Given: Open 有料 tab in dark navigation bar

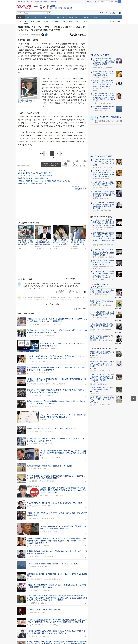Looking at the screenshot, I should coord(95,17).
